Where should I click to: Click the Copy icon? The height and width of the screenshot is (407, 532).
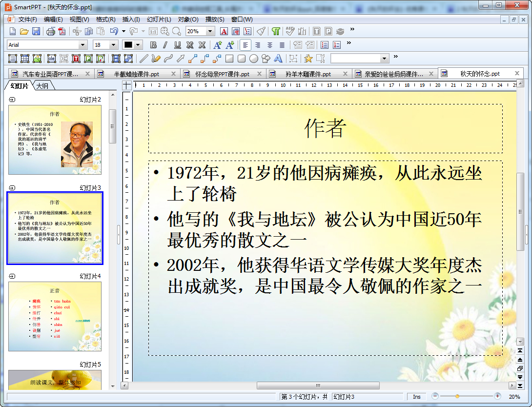click(x=89, y=32)
